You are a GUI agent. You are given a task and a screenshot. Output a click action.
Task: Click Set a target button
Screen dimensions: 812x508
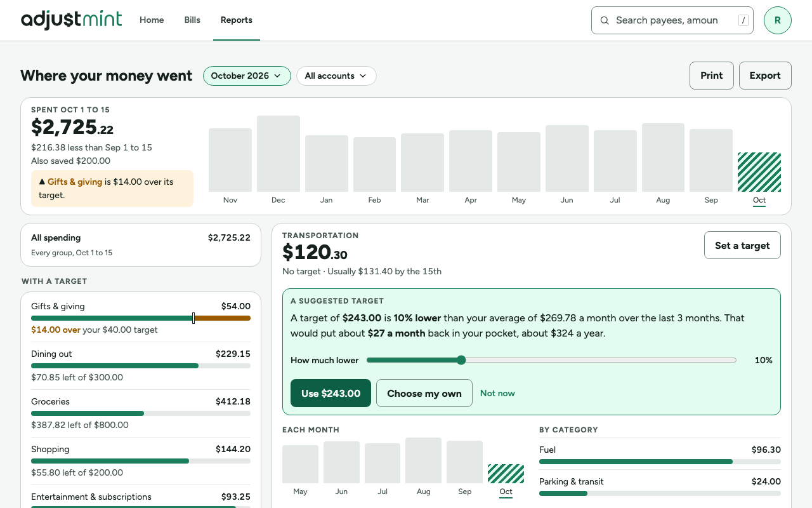pos(742,245)
